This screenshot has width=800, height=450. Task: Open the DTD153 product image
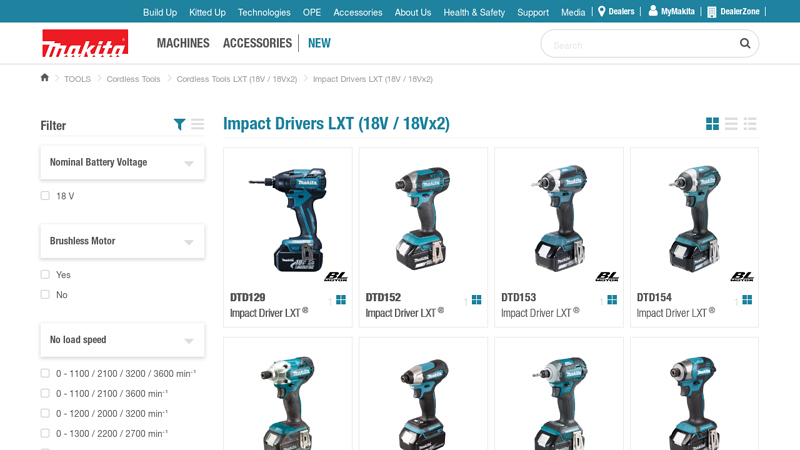[x=559, y=218]
